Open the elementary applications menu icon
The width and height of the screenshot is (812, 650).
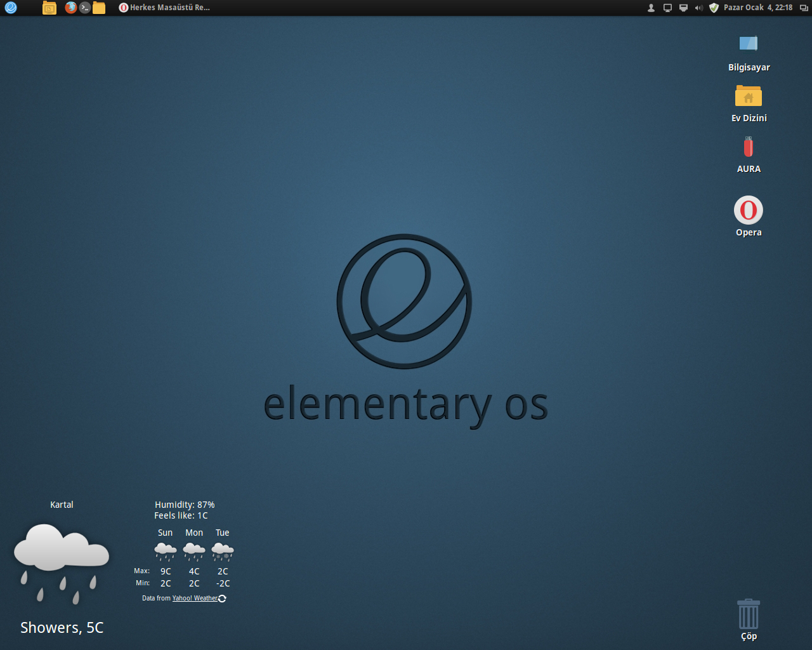pos(11,8)
